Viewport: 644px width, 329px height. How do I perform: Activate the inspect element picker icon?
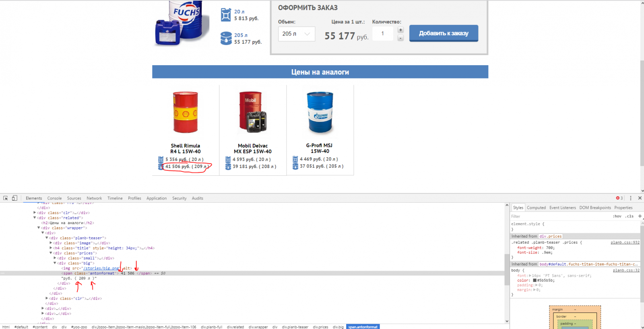click(6, 198)
